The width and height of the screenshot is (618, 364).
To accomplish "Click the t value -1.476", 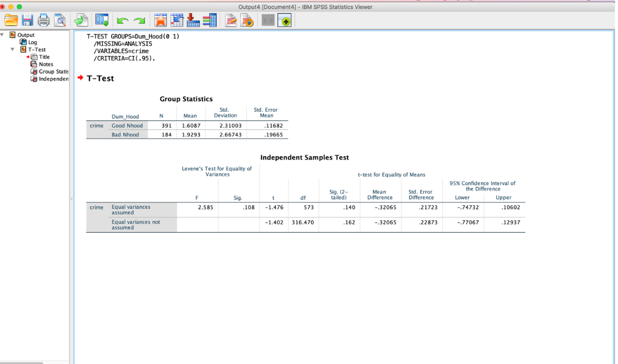I will click(x=274, y=207).
